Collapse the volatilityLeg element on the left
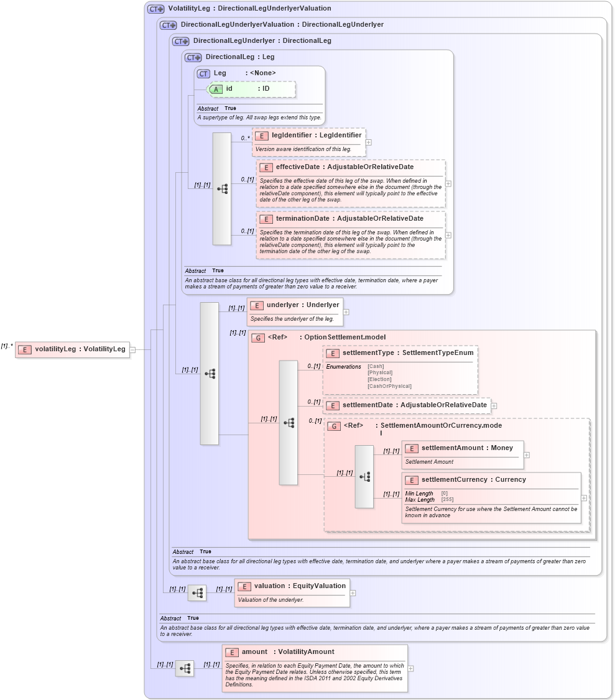The width and height of the screenshot is (615, 700). point(131,349)
